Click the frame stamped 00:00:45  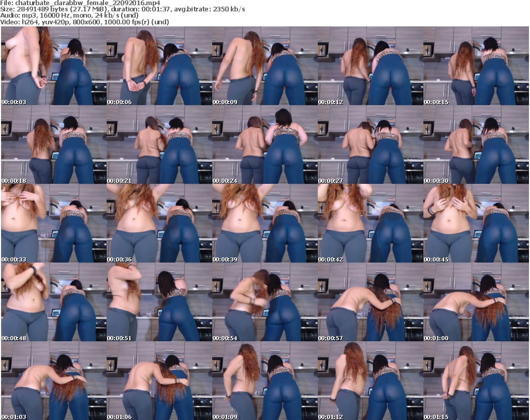point(476,223)
